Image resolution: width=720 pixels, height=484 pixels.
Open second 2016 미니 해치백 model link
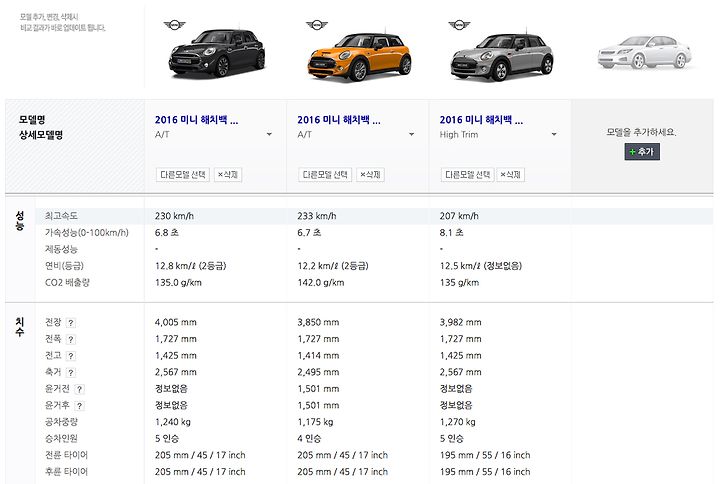[x=339, y=120]
